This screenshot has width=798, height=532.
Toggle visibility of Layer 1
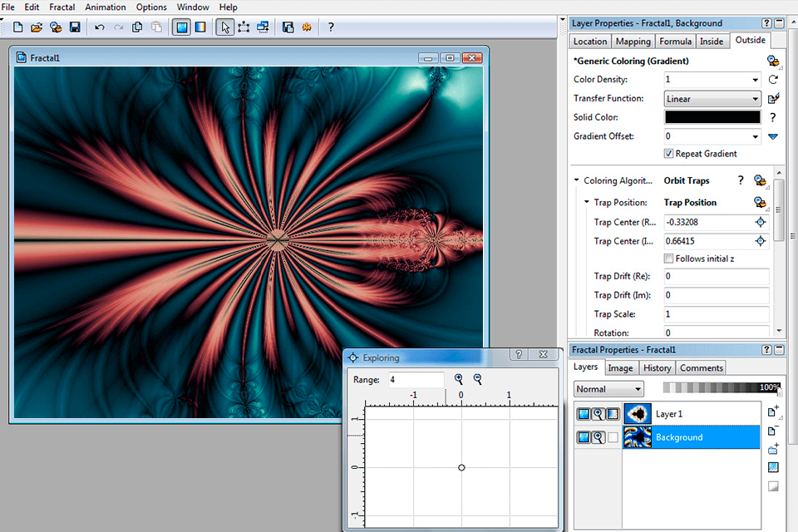click(583, 414)
